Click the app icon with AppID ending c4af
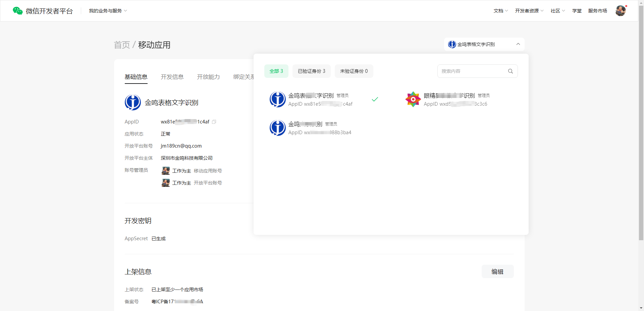The height and width of the screenshot is (311, 644). pyautogui.click(x=278, y=99)
